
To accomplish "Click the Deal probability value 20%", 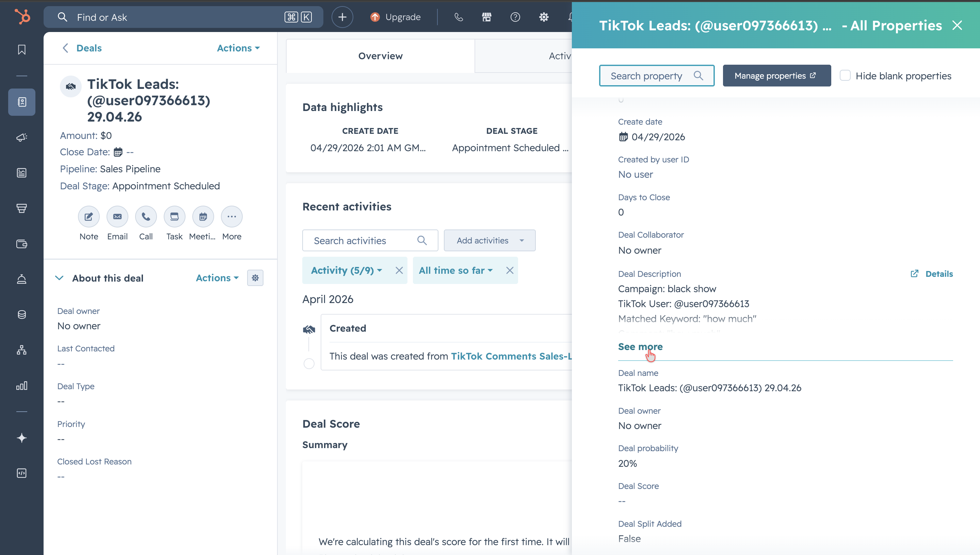I will tap(627, 463).
